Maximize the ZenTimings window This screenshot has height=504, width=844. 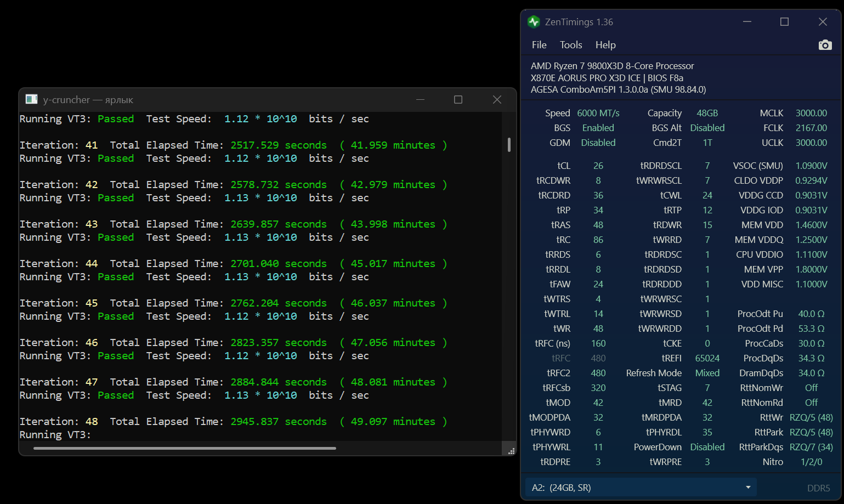[x=785, y=22]
